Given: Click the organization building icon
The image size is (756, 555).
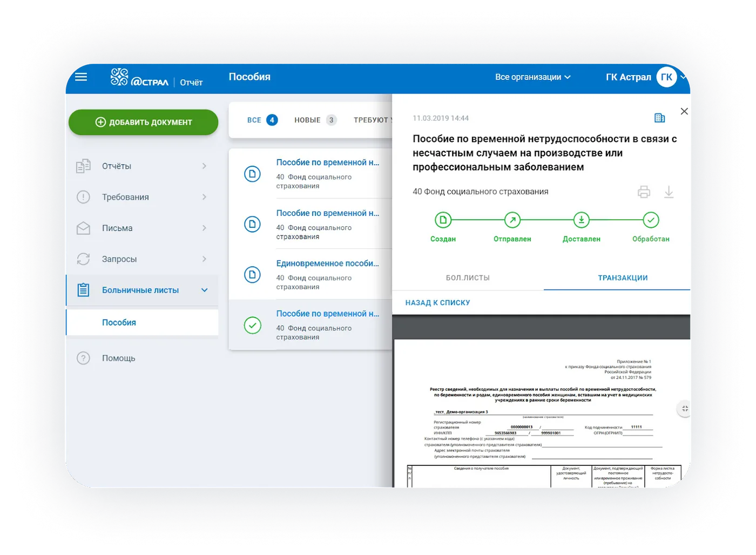Looking at the screenshot, I should (x=659, y=118).
